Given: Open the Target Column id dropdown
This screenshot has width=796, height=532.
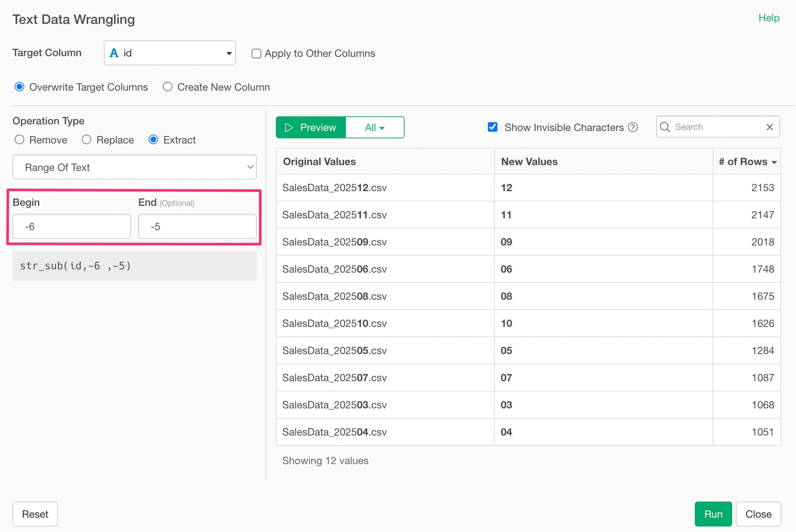Looking at the screenshot, I should [x=170, y=53].
